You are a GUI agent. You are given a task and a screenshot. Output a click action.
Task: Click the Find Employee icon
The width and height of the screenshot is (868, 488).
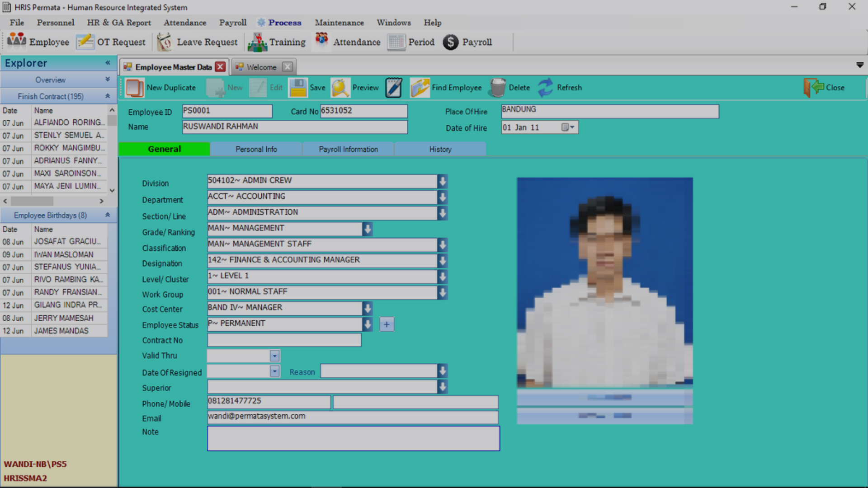(x=420, y=88)
